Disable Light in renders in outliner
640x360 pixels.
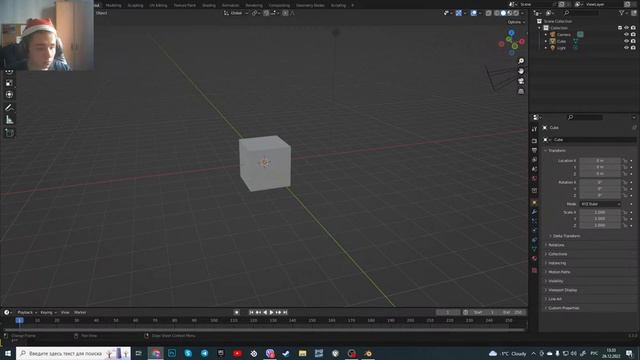tap(633, 48)
